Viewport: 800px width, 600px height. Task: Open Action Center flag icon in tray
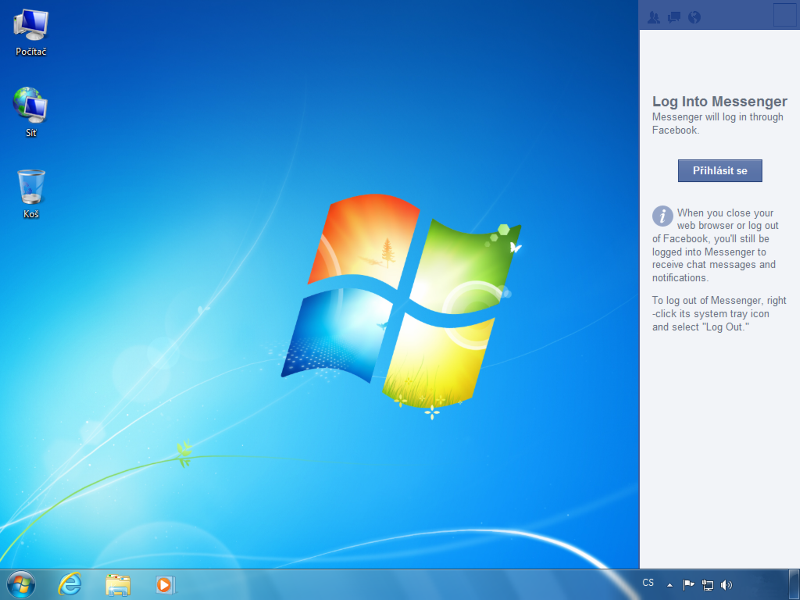[x=688, y=585]
